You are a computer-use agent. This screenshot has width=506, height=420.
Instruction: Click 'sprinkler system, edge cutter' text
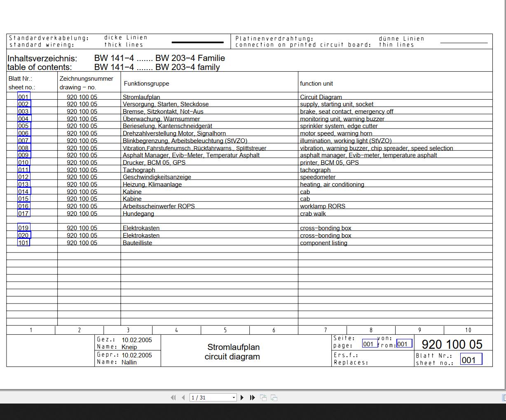point(339,126)
